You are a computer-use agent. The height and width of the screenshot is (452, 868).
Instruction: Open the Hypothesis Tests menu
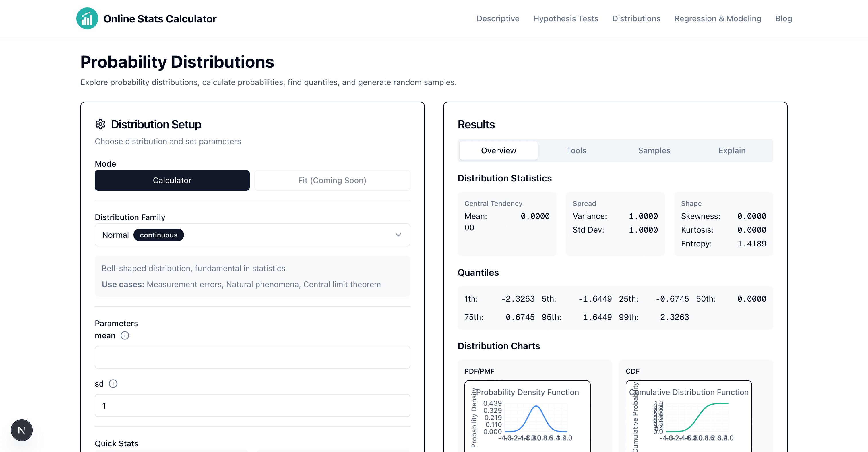566,19
